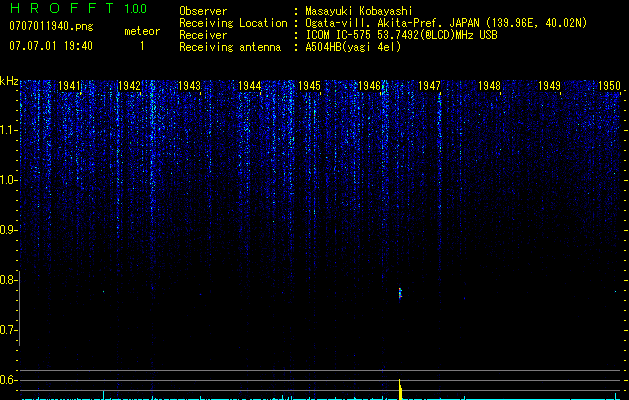Click the observer name Masayuki Kobayashi
Screen dimensions: 629x400
(359, 11)
